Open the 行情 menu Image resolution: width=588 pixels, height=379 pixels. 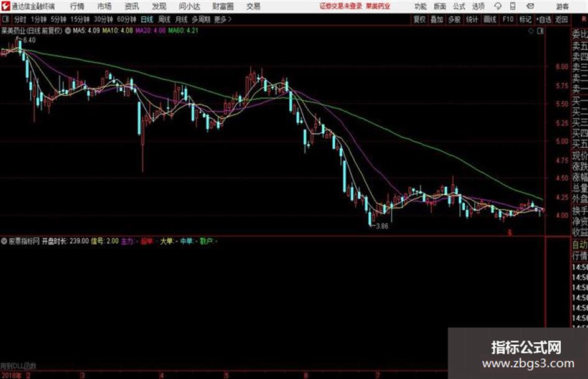tap(77, 6)
